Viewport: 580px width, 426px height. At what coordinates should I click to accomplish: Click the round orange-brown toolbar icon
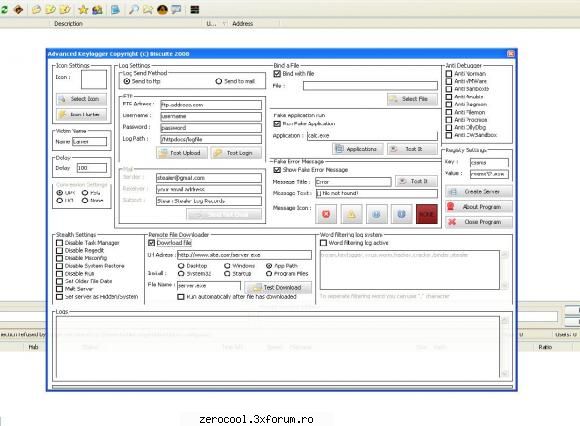162,9
